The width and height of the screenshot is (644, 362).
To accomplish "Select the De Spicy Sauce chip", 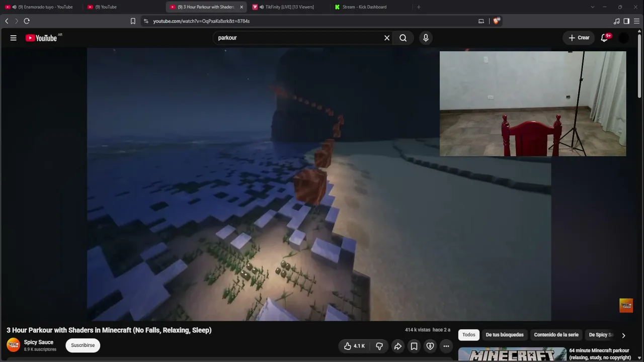I will point(601,335).
